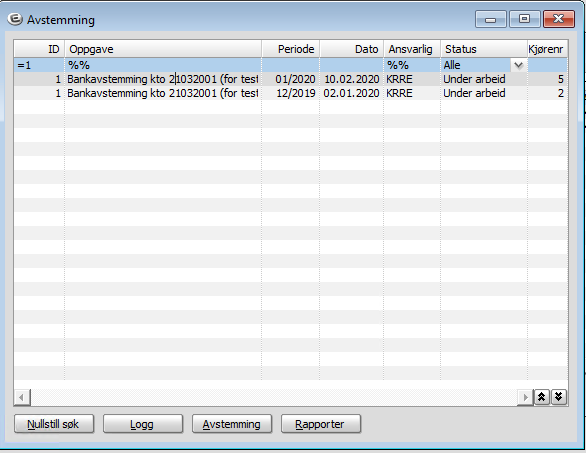Image resolution: width=586 pixels, height=453 pixels.
Task: Click the Kjørenr filter field
Action: [x=547, y=65]
